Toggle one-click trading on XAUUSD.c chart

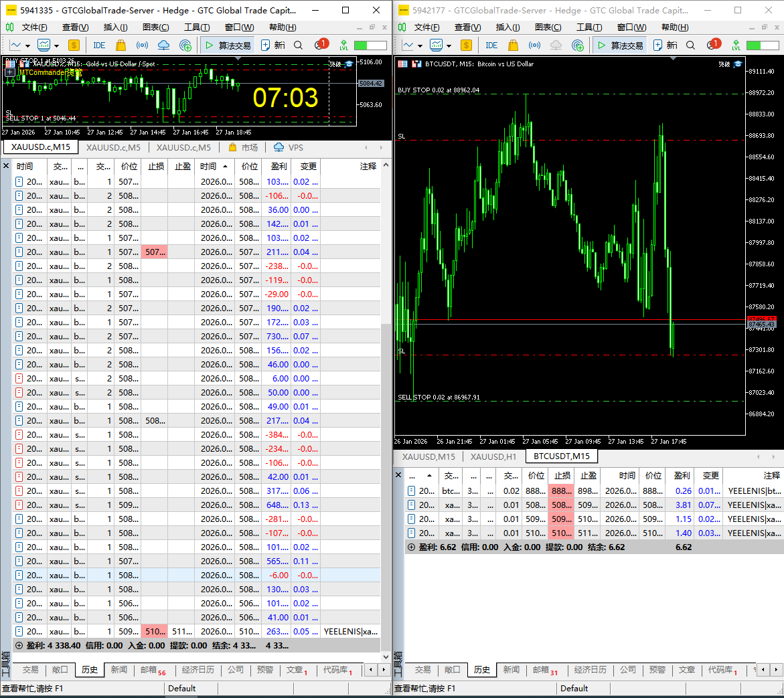10,64
